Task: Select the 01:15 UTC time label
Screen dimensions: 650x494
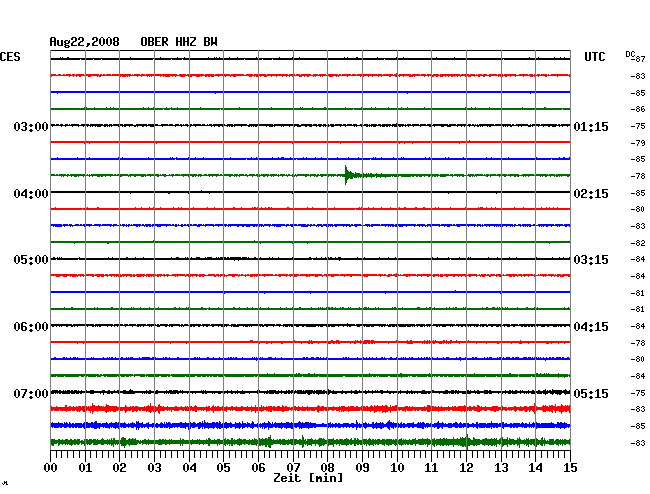Action: 591,126
